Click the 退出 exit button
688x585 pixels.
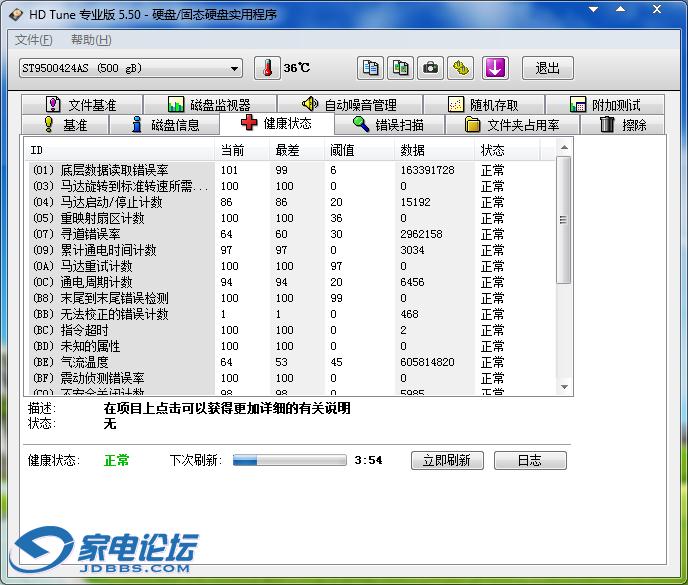click(548, 68)
